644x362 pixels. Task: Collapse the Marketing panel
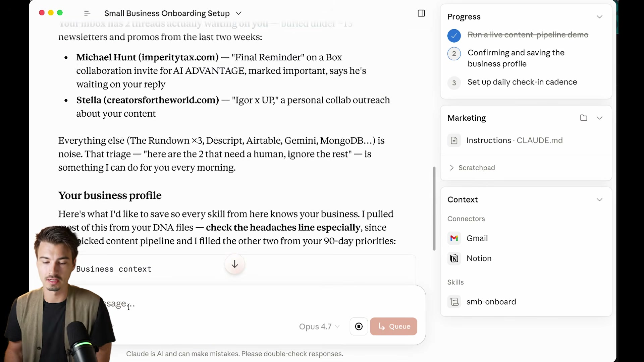pos(599,118)
